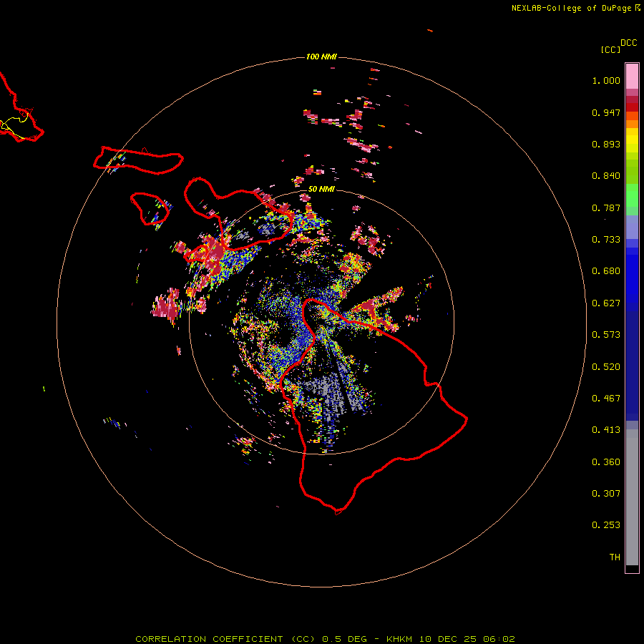
Task: Click the pink swatch at top of color scale
Action: pos(632,77)
